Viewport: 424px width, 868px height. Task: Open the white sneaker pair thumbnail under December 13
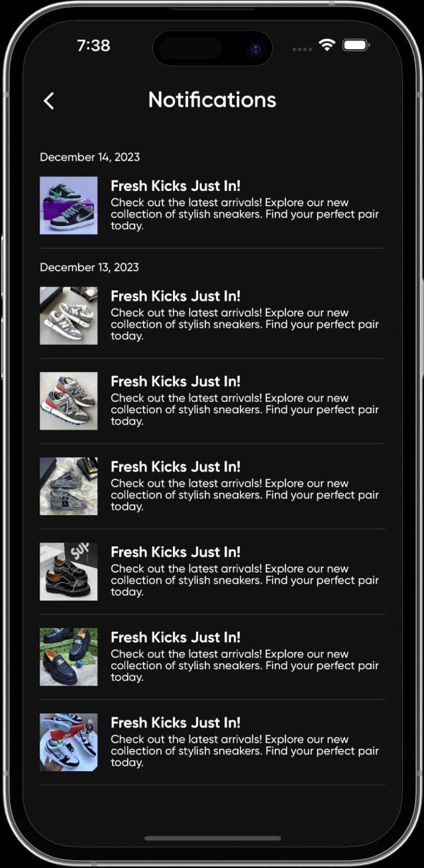(68, 315)
